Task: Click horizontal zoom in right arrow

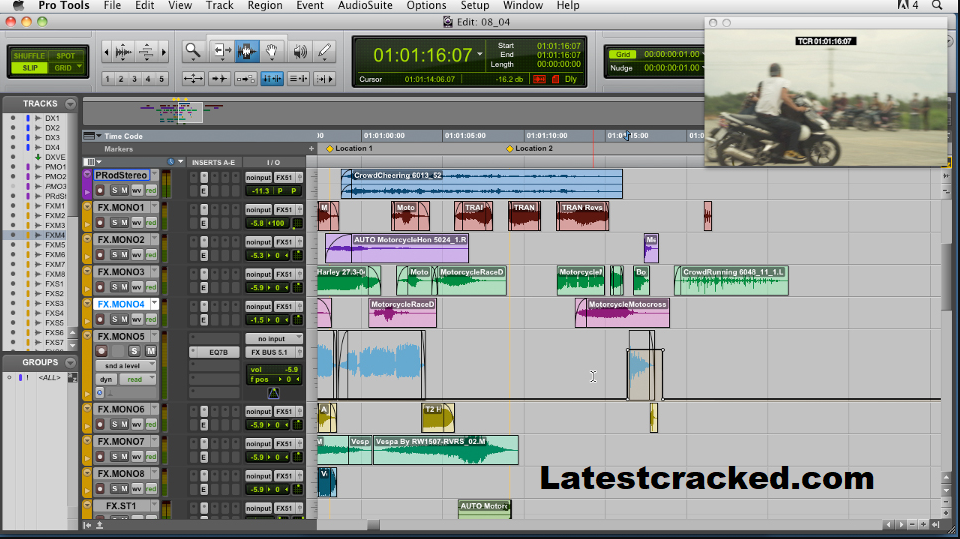Action: coord(163,52)
